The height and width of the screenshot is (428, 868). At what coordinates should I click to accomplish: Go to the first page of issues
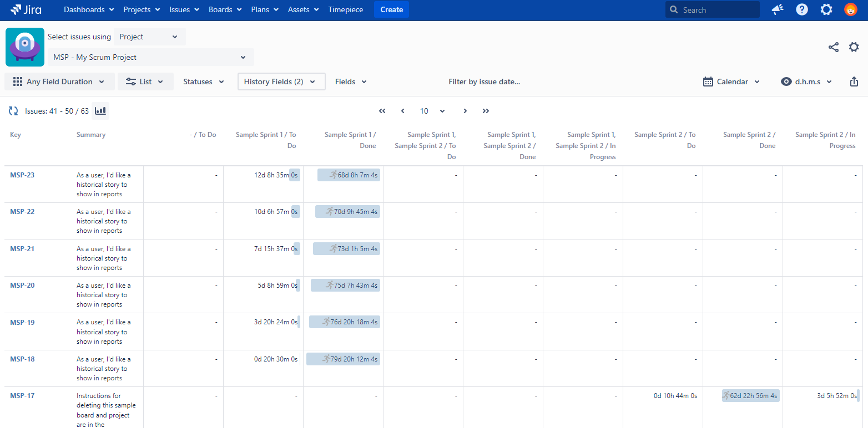pos(382,111)
